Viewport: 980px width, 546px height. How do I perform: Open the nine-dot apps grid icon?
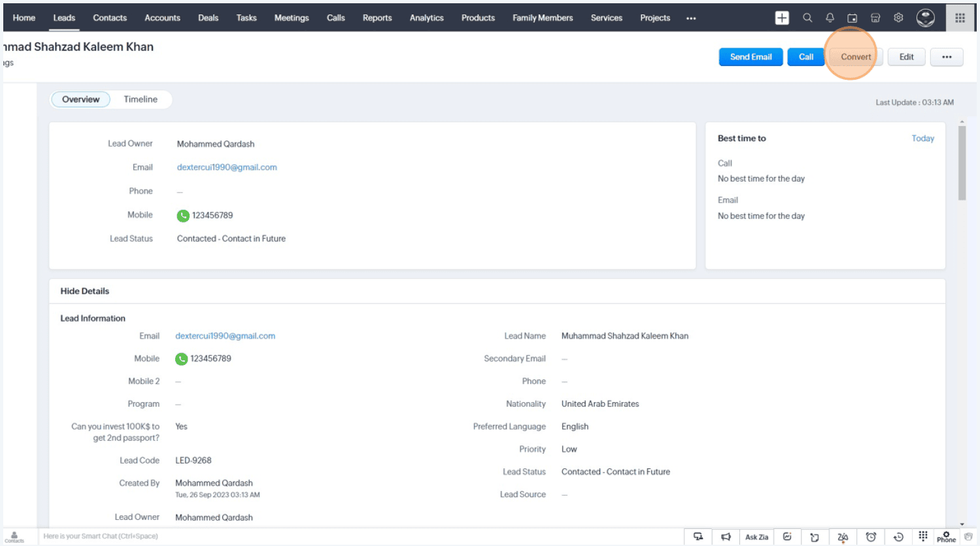[960, 18]
